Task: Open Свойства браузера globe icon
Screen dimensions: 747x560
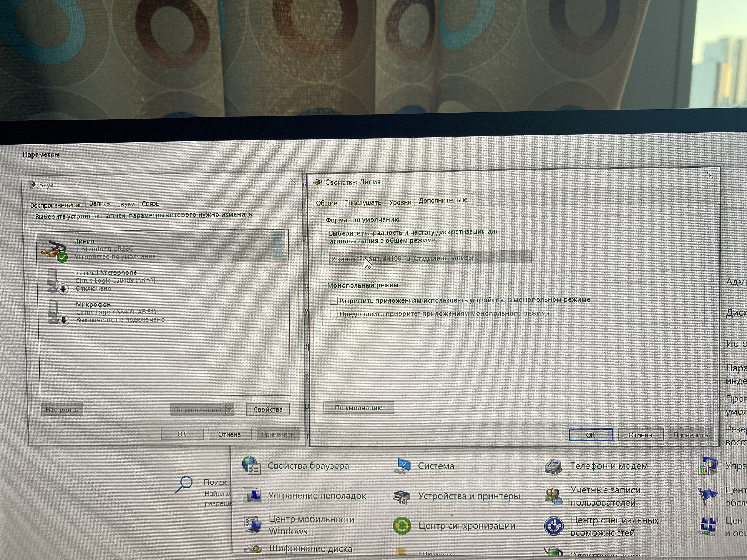Action: (x=251, y=466)
